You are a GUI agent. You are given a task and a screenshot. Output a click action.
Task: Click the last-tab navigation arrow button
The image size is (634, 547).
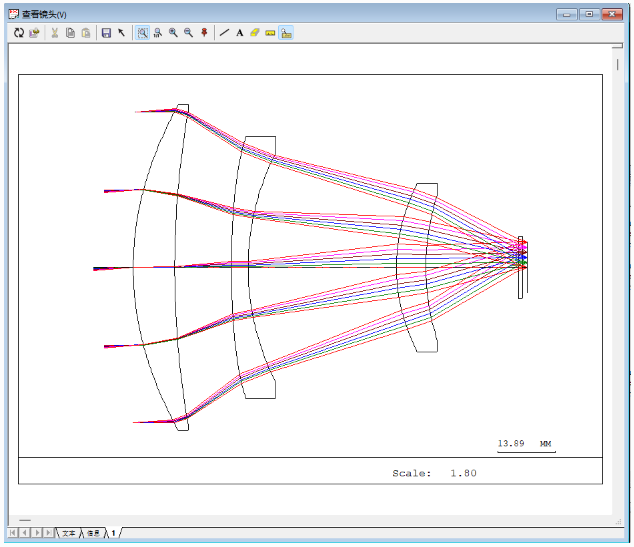(x=48, y=534)
